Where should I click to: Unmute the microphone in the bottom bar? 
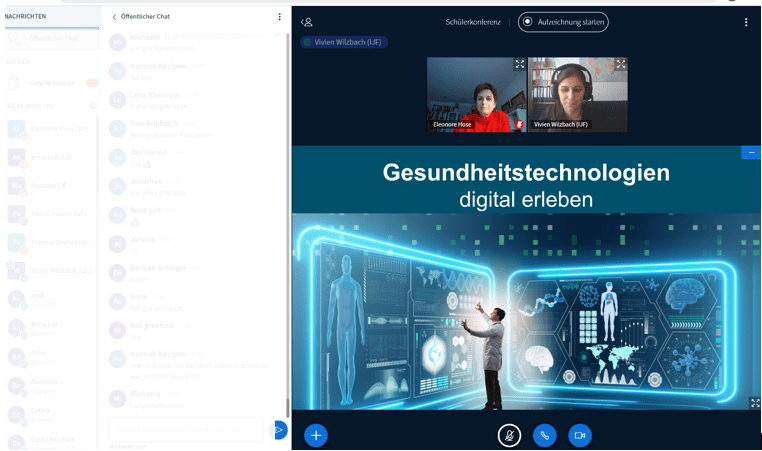coord(509,435)
